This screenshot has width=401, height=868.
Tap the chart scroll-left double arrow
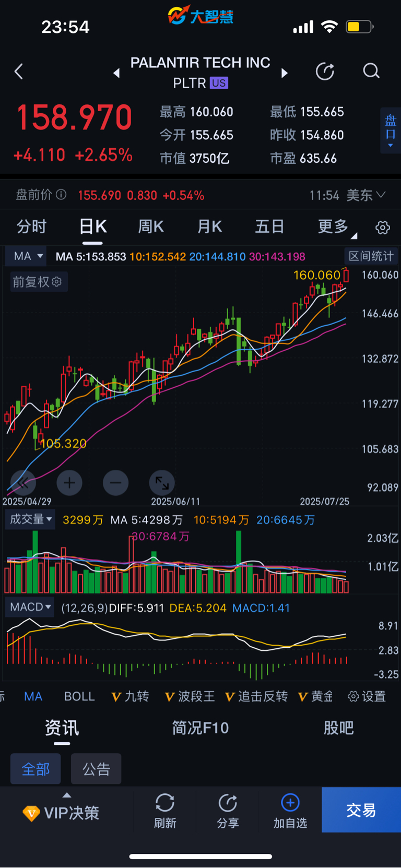point(23,483)
